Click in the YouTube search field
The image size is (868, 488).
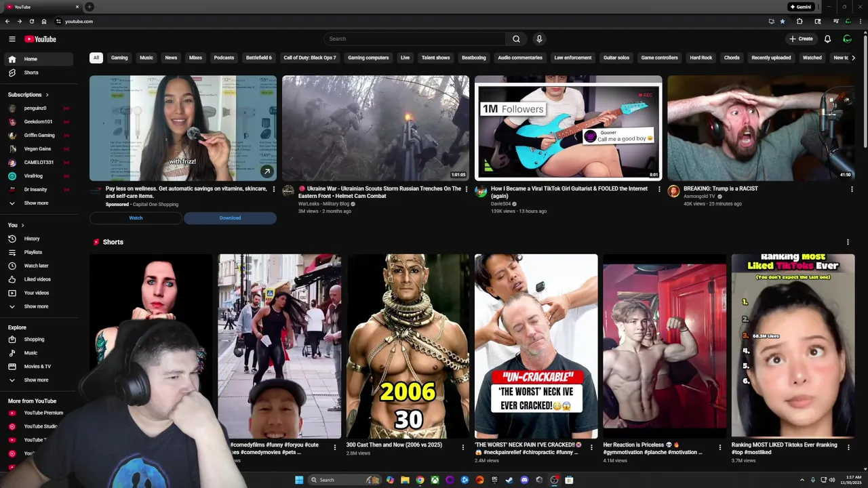pyautogui.click(x=414, y=39)
